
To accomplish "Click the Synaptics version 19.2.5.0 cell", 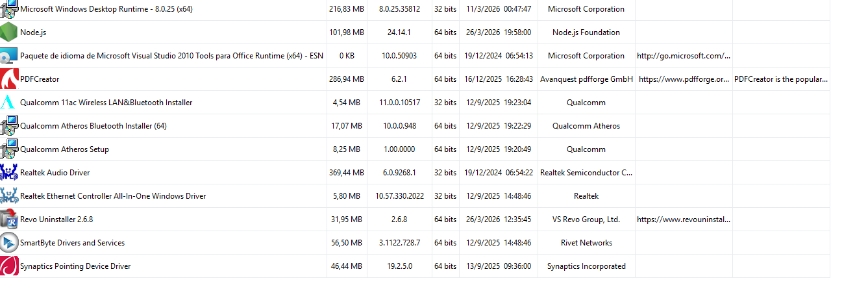I will click(399, 266).
